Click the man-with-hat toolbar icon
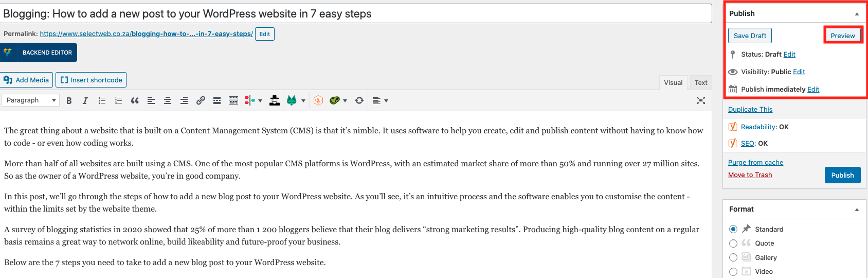The width and height of the screenshot is (868, 278). click(x=275, y=100)
